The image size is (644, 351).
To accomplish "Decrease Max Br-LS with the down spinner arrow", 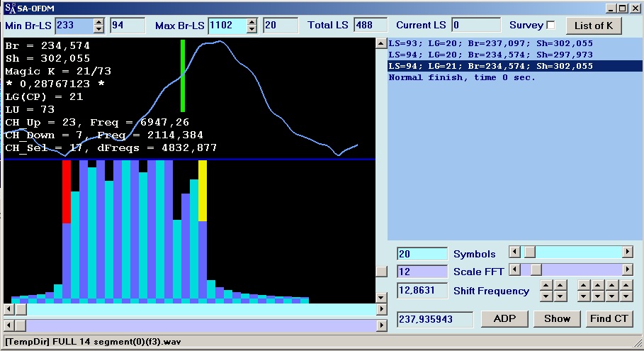I will point(252,29).
